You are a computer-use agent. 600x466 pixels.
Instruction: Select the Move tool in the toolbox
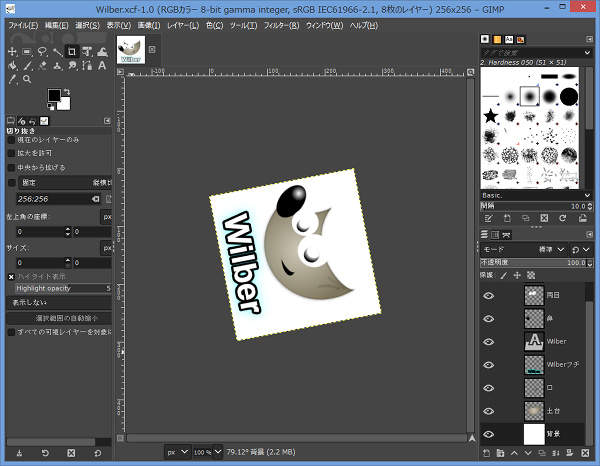(x=10, y=51)
